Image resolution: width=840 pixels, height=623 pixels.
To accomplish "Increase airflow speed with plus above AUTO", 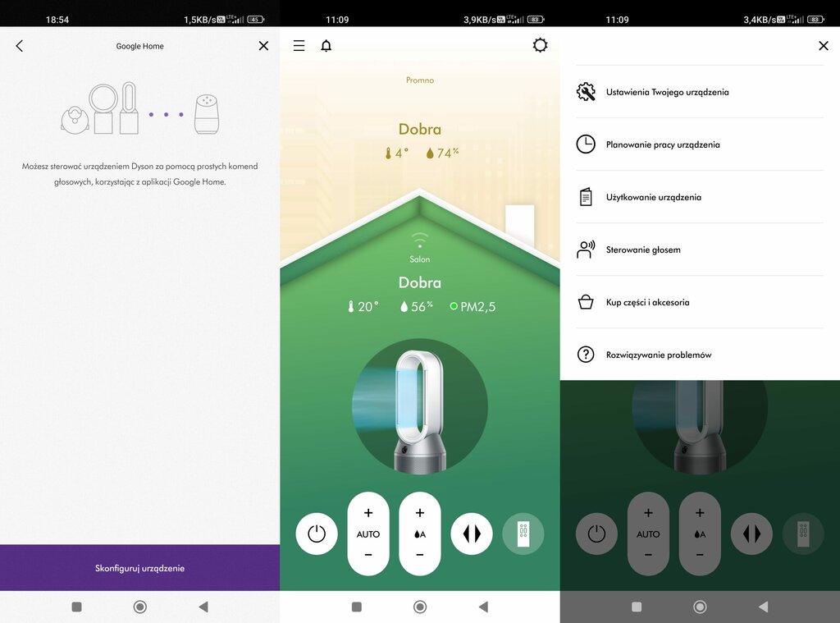I will (x=368, y=513).
